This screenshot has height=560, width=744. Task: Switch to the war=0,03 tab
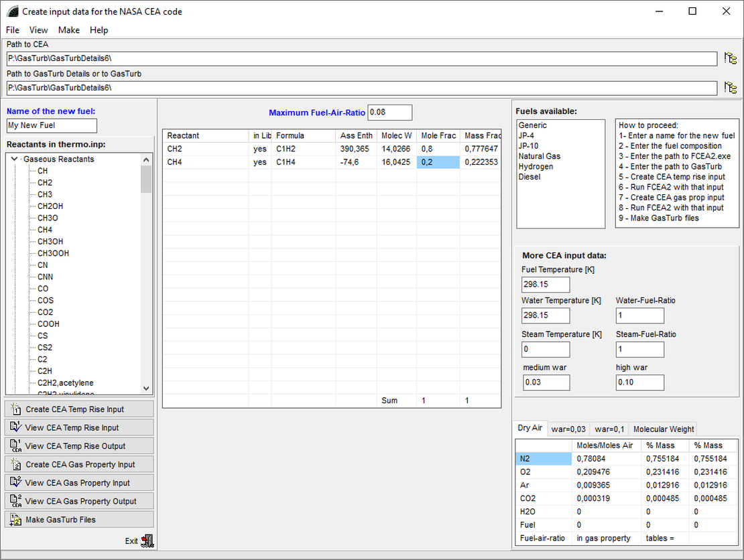point(568,429)
